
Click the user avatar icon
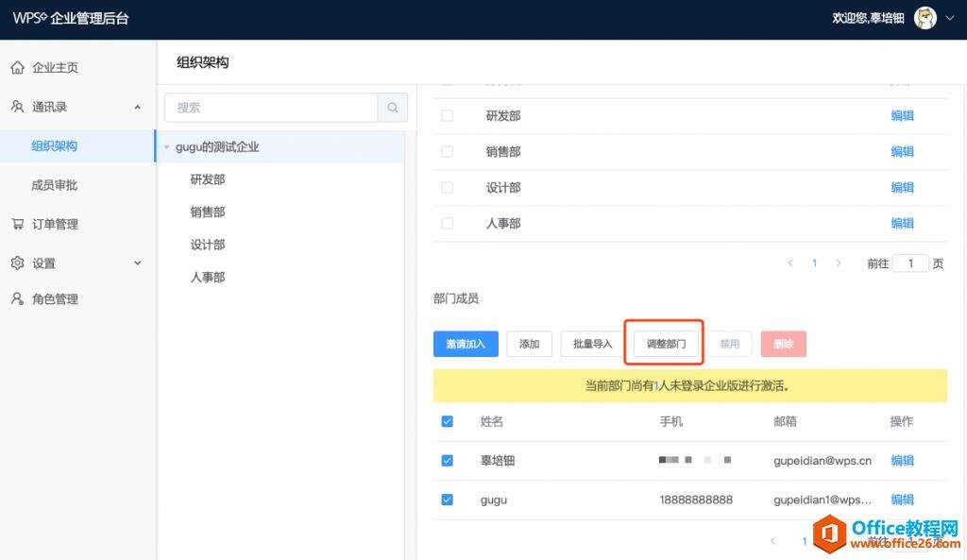925,18
